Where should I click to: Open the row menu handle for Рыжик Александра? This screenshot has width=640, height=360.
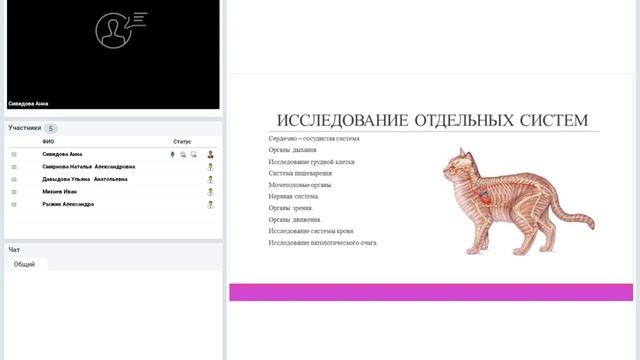click(14, 204)
